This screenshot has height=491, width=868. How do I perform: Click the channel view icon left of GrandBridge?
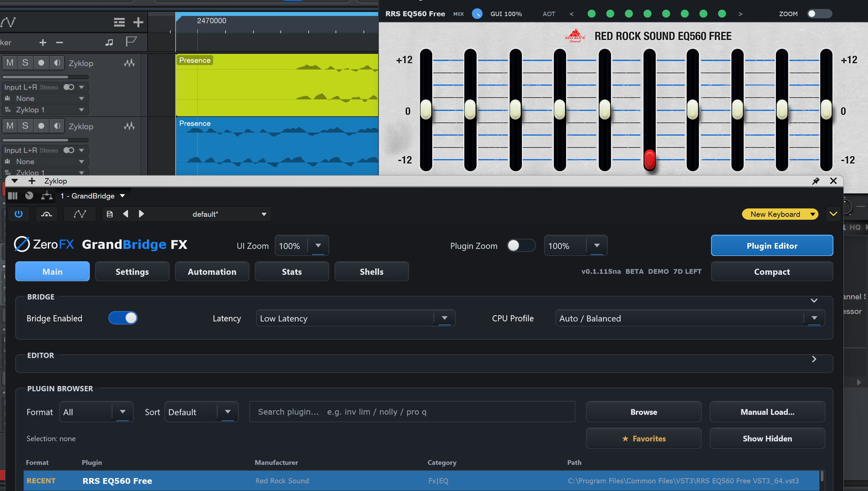click(13, 196)
